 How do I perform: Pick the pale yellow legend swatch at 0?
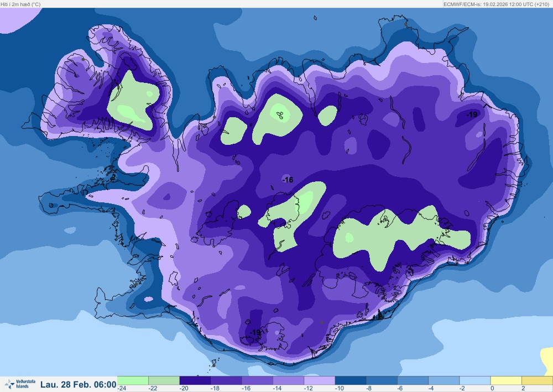tap(506, 380)
